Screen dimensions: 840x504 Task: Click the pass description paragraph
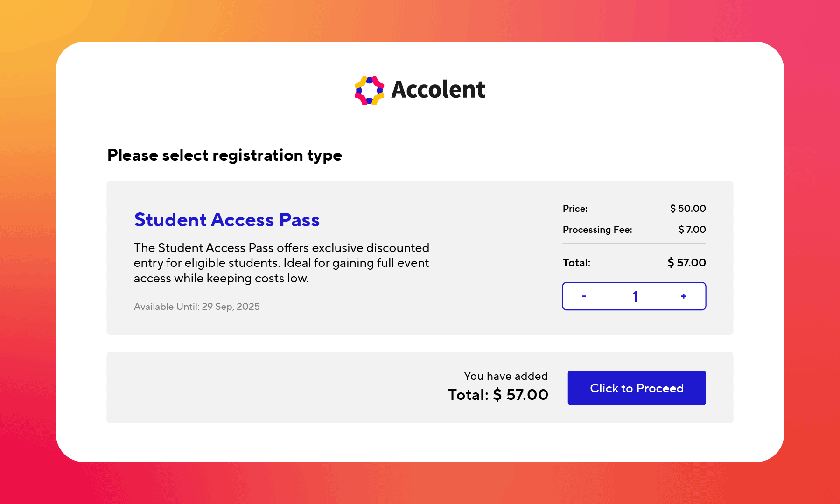(281, 263)
